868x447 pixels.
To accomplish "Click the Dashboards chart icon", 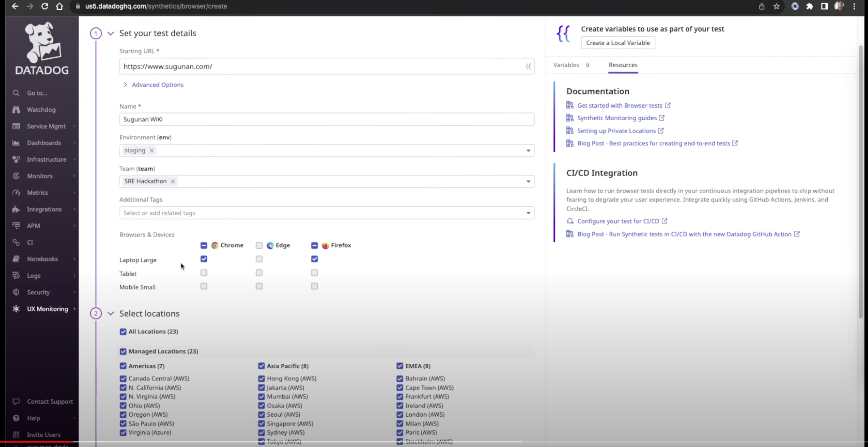I will point(16,143).
